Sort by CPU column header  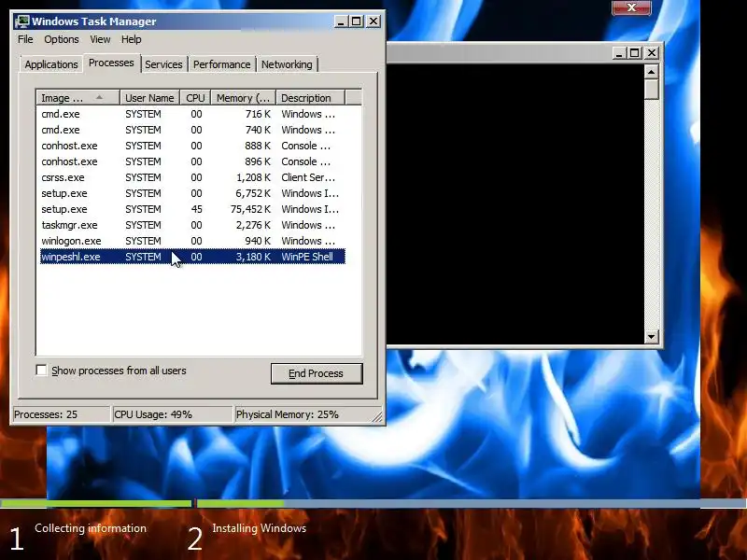(195, 98)
